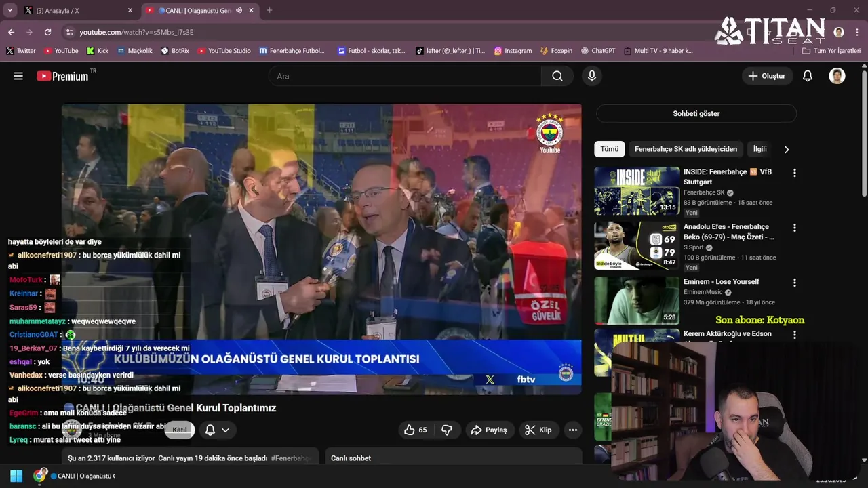Click the address bar URL

click(136, 32)
